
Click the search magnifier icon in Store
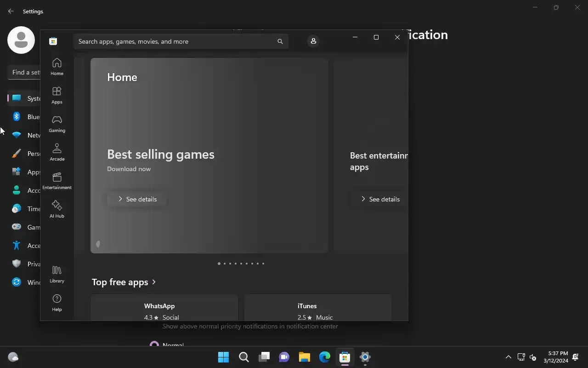280,41
